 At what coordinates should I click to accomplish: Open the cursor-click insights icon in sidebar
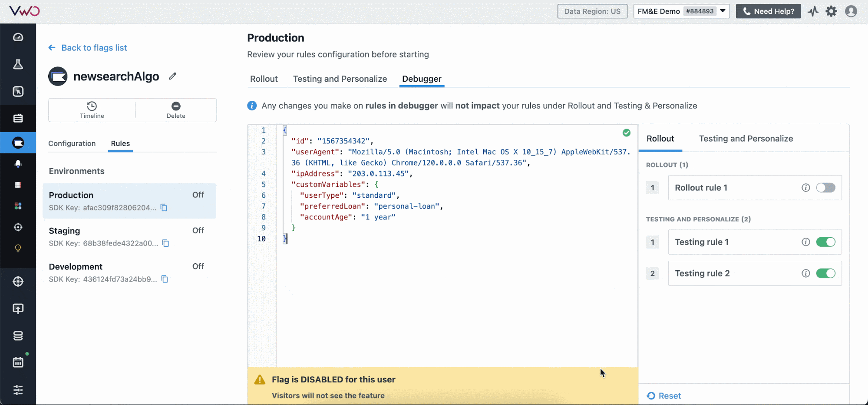pos(18,91)
